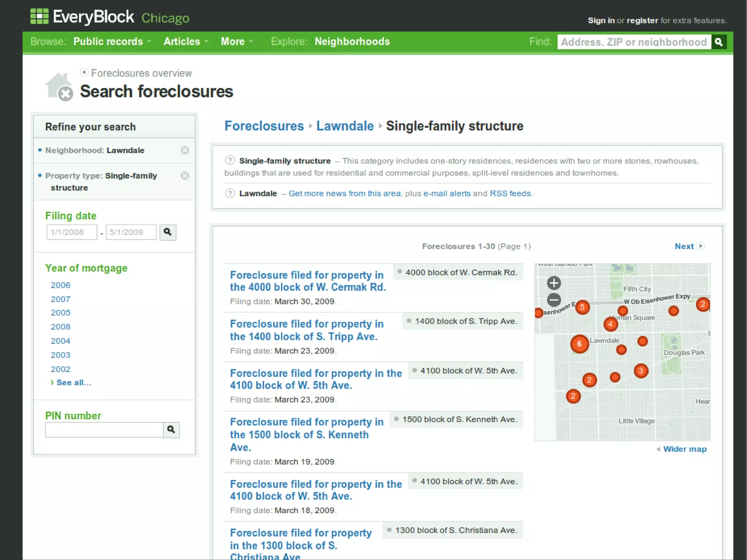
Task: Click the map zoom in plus button
Action: 554,283
